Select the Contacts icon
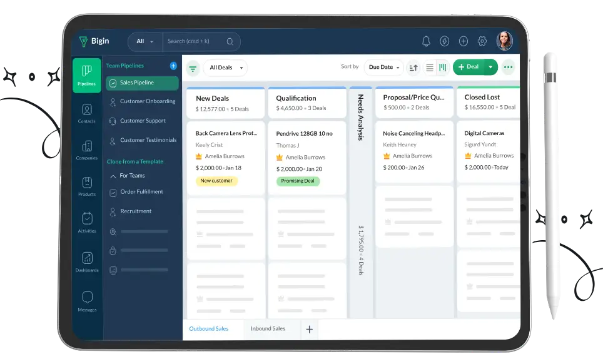603x364 pixels. point(86,113)
